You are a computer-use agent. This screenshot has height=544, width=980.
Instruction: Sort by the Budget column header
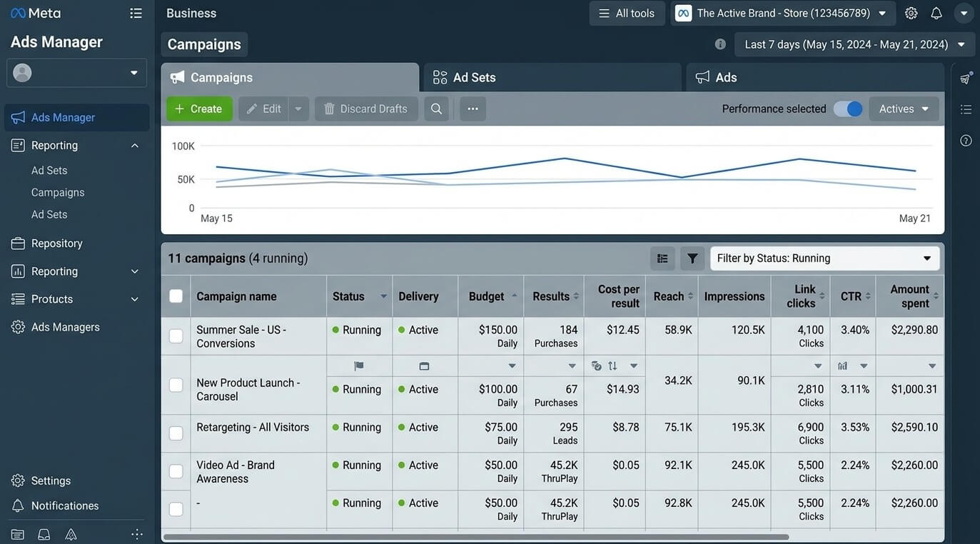(490, 296)
